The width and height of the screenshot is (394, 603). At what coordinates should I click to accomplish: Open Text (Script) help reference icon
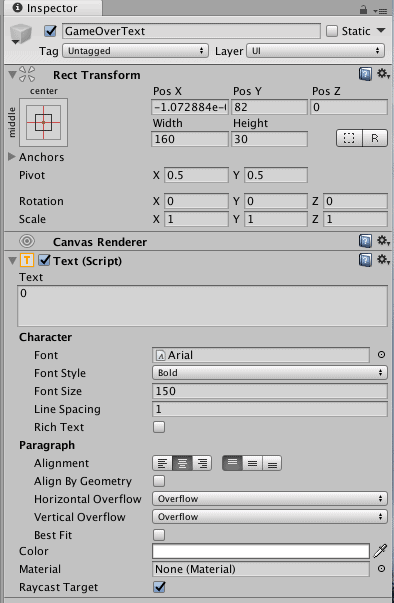[x=365, y=260]
